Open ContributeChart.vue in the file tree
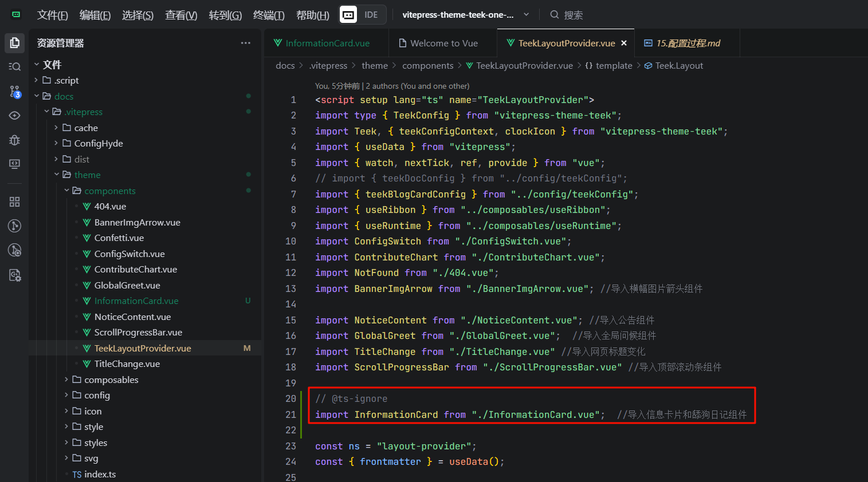Screen dimensions: 868x482 [136, 270]
